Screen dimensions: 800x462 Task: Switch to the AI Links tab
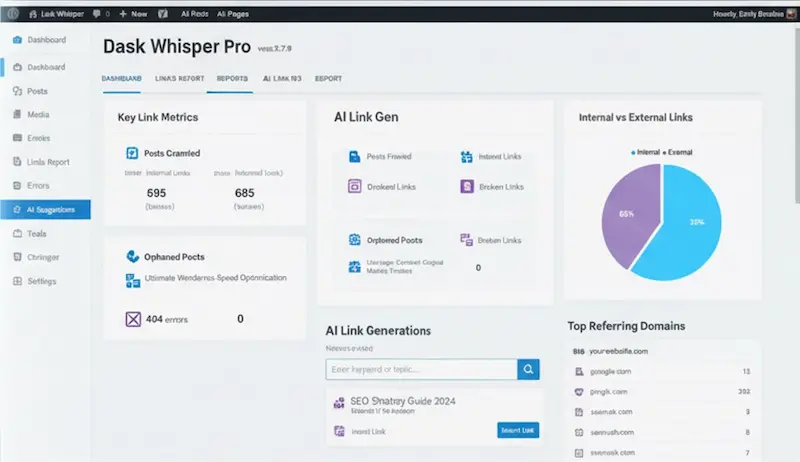pos(282,79)
